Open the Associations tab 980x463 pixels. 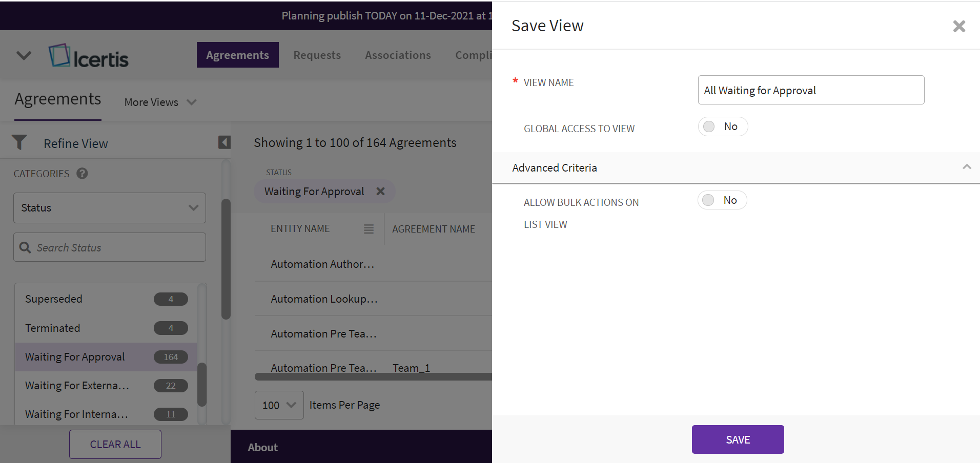point(398,55)
